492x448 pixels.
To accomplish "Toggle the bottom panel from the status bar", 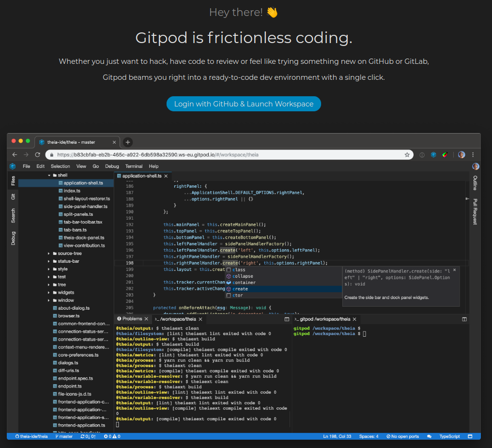I will [471, 436].
